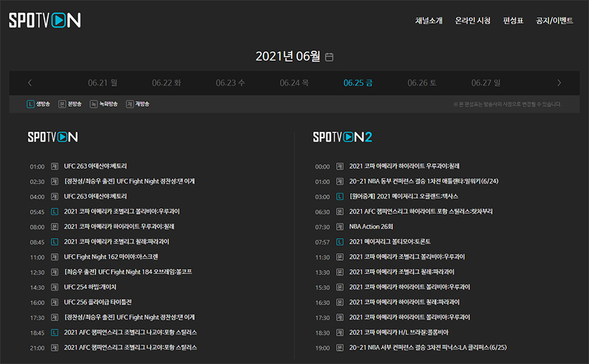Viewport: 589px width, 364px height.
Task: Select the 06.24 목 date tab
Action: pos(294,82)
